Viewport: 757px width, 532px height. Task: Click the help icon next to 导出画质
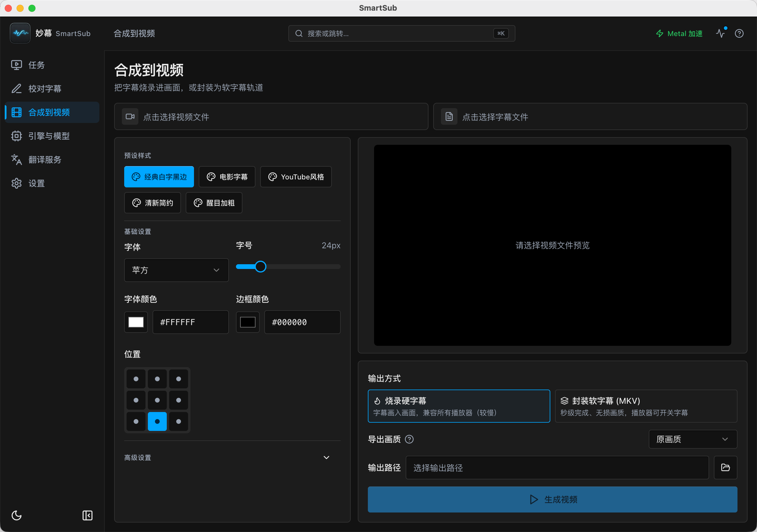tap(409, 439)
